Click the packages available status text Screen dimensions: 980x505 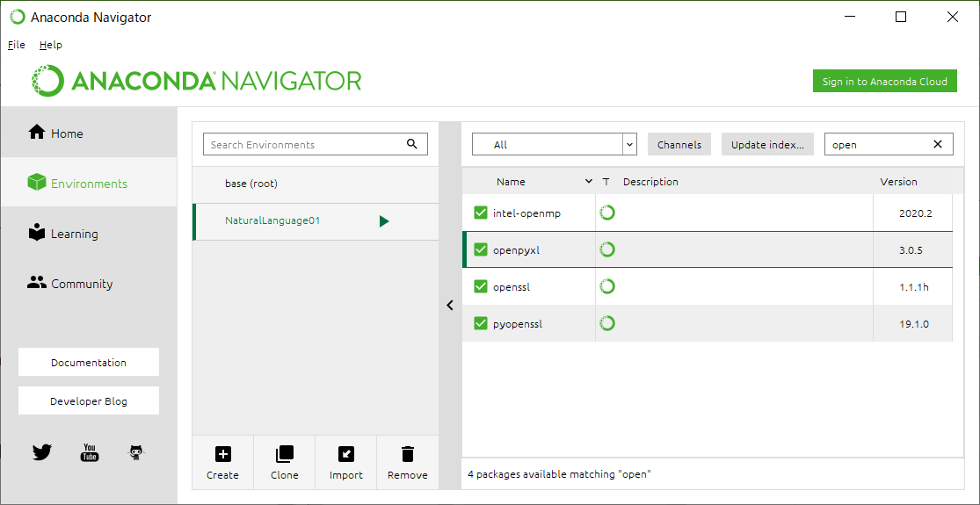pos(559,474)
